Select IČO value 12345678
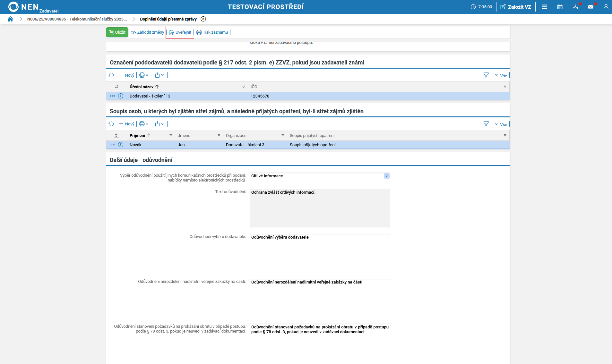 point(260,96)
